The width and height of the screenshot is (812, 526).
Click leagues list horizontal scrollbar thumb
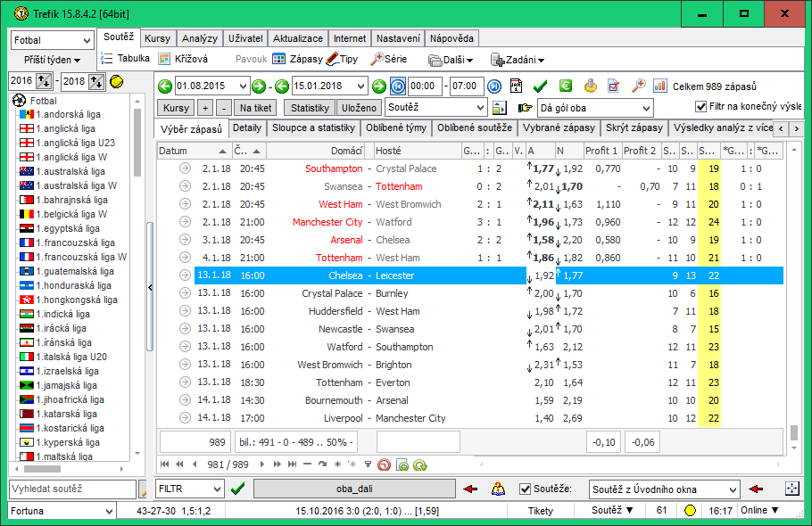click(43, 469)
